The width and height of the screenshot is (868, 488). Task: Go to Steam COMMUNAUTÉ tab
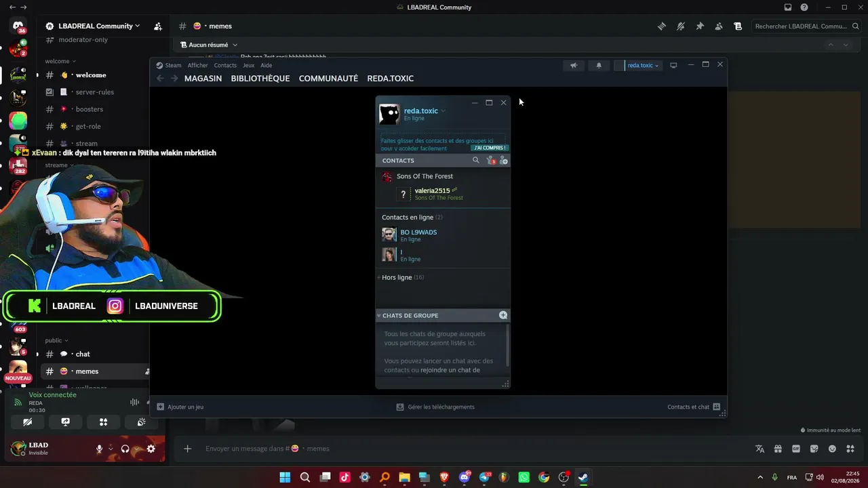click(328, 79)
